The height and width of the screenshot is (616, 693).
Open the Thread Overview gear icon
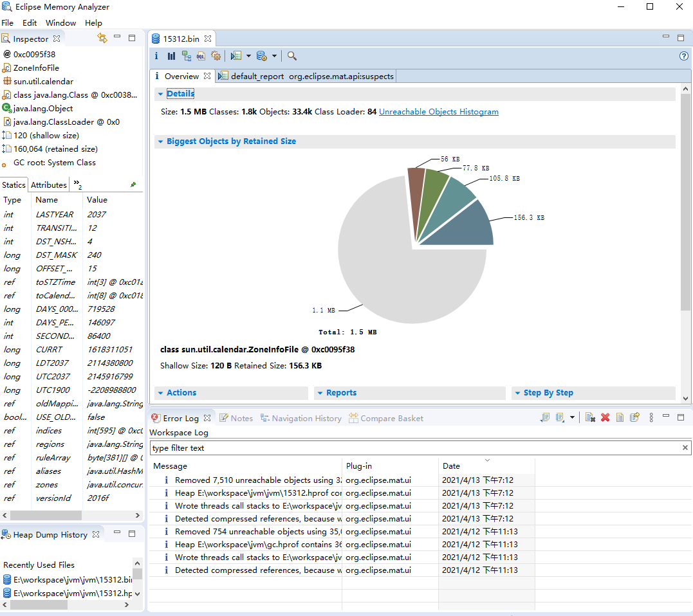pos(216,56)
